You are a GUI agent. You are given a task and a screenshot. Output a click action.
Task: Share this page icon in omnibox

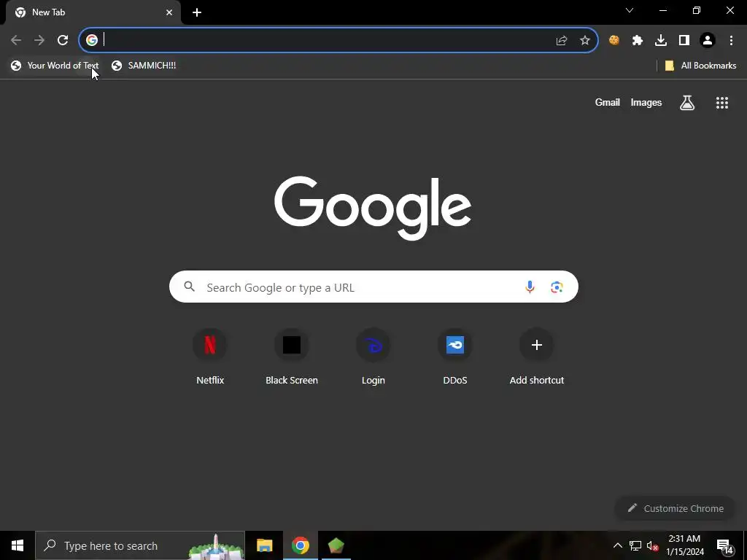click(561, 41)
